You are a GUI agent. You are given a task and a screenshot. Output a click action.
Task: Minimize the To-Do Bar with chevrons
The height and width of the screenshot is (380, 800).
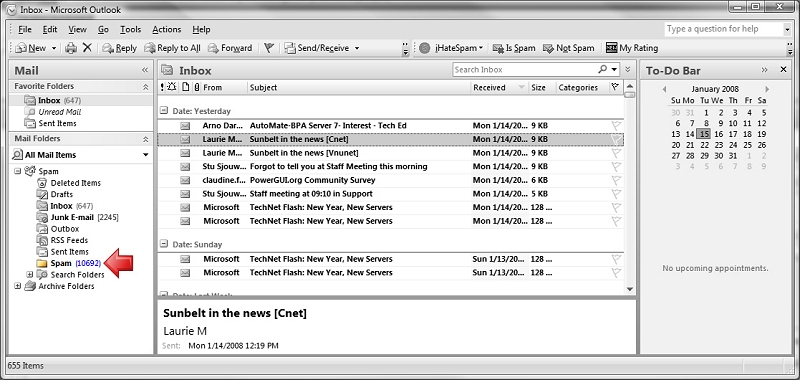(764, 70)
